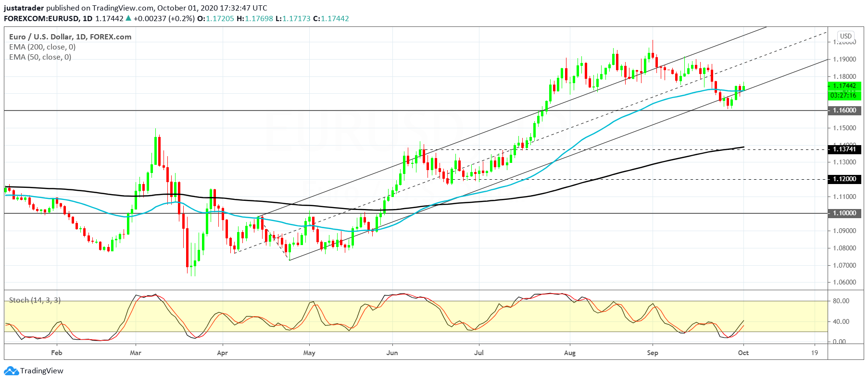Click the 19 date label on the time axis

[x=815, y=353]
